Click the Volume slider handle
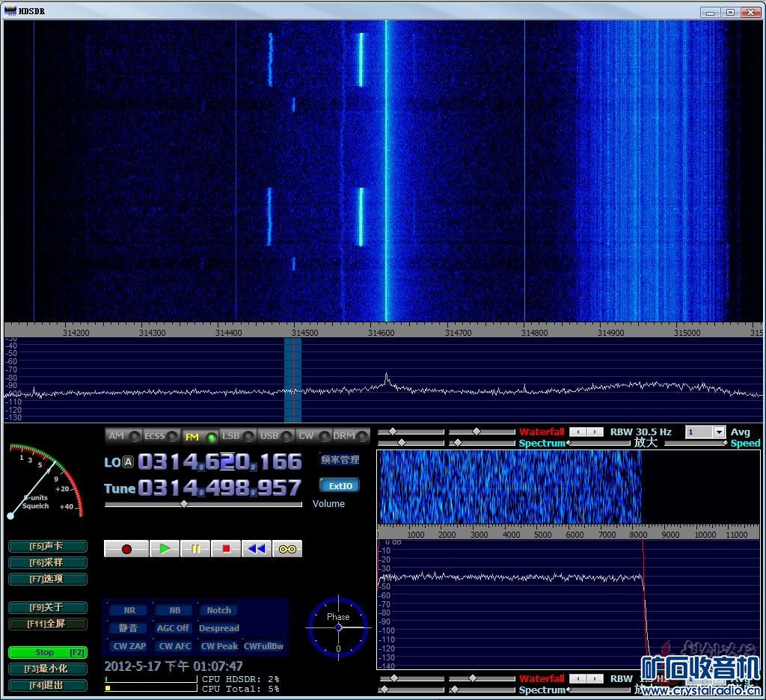Image resolution: width=766 pixels, height=700 pixels. 184,504
